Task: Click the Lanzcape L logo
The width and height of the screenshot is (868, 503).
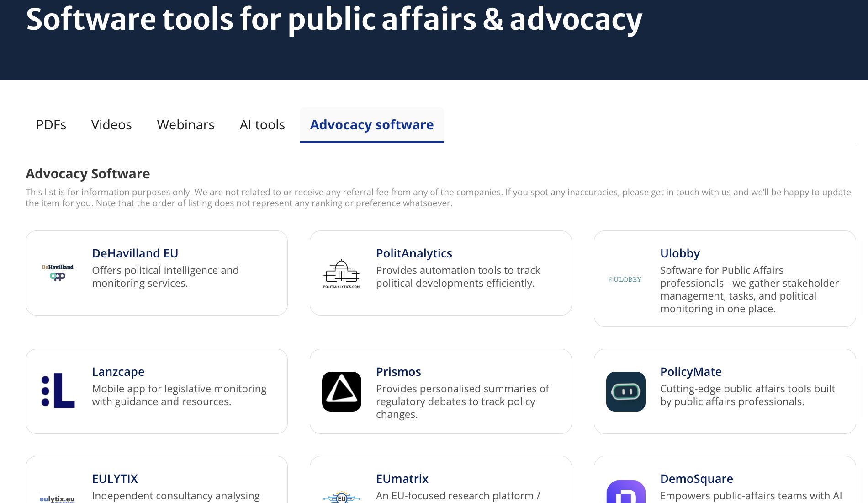Action: coord(58,391)
